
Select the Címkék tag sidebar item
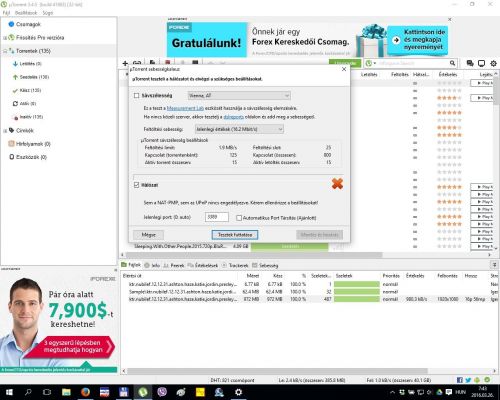(x=25, y=130)
